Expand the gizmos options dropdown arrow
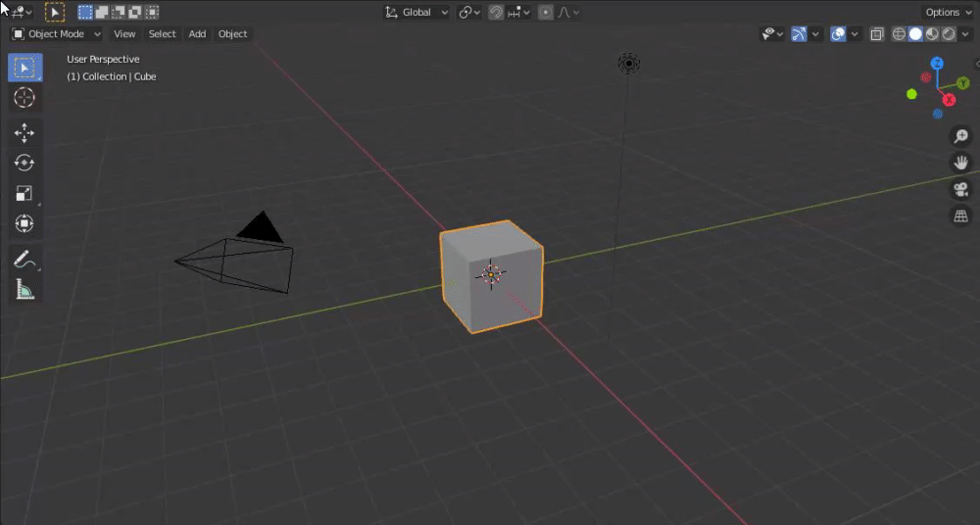 point(815,33)
